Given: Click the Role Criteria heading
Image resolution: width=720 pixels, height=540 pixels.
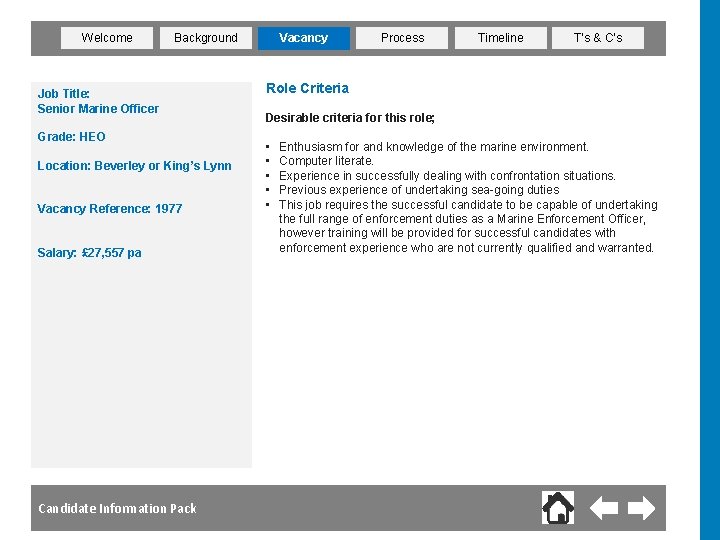Looking at the screenshot, I should [x=307, y=88].
